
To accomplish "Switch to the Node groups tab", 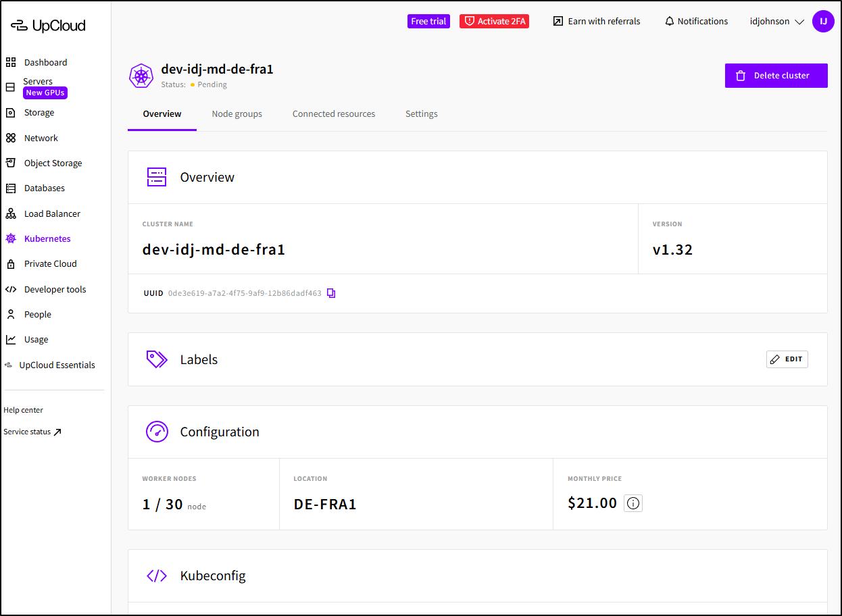I will coord(237,114).
